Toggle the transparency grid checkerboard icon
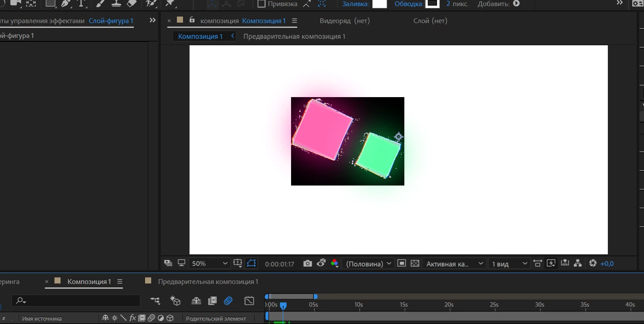 coord(415,263)
